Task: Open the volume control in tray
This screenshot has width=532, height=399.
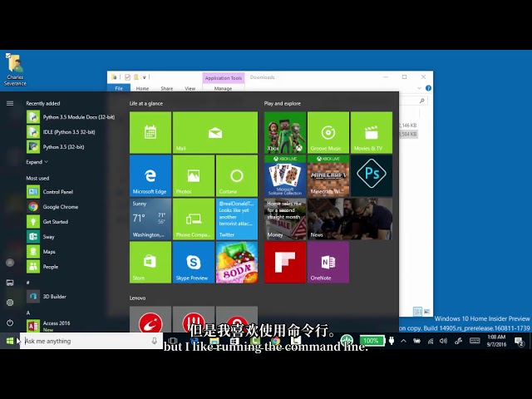Action: pyautogui.click(x=443, y=341)
